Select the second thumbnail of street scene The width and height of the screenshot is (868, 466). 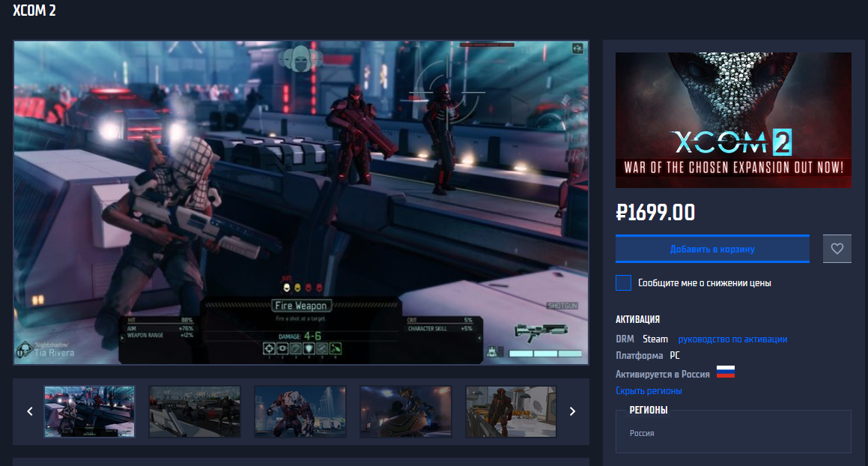tap(195, 412)
